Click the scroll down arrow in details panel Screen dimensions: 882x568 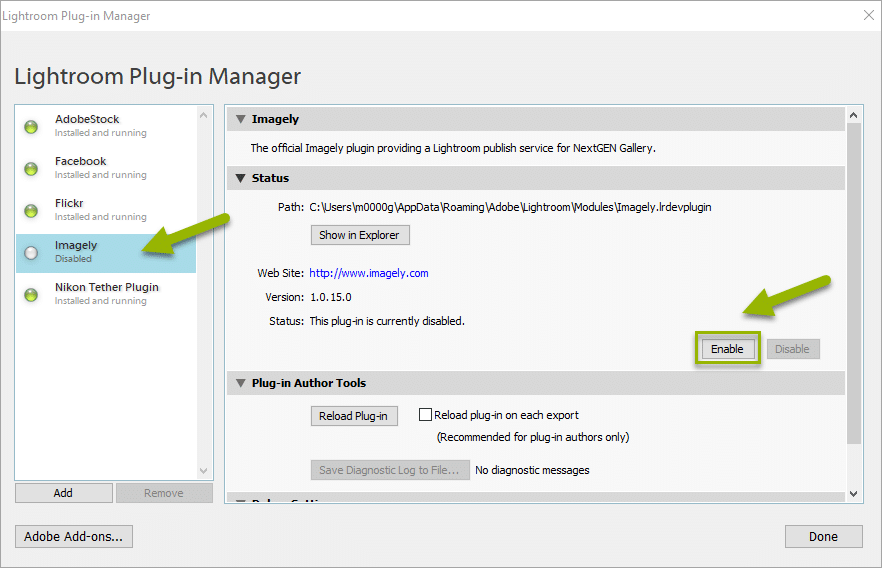click(853, 493)
